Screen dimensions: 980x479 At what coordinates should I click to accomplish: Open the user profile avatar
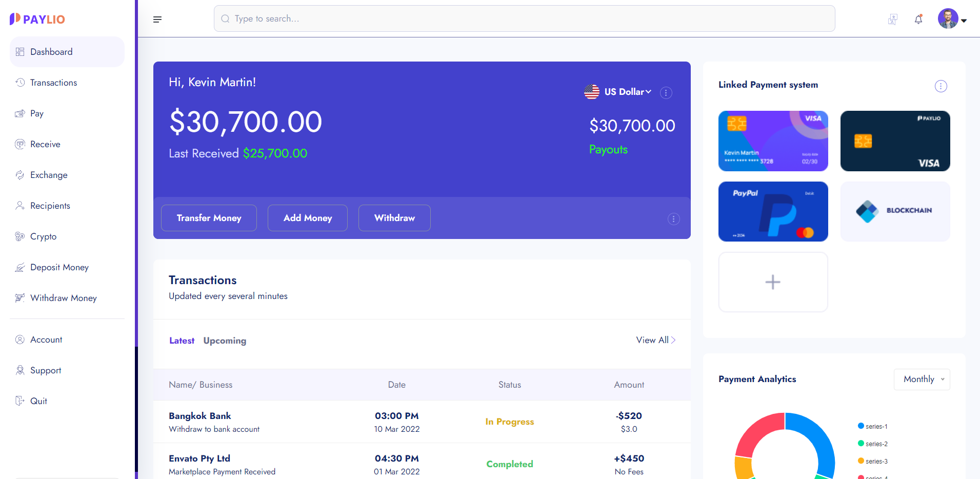948,18
